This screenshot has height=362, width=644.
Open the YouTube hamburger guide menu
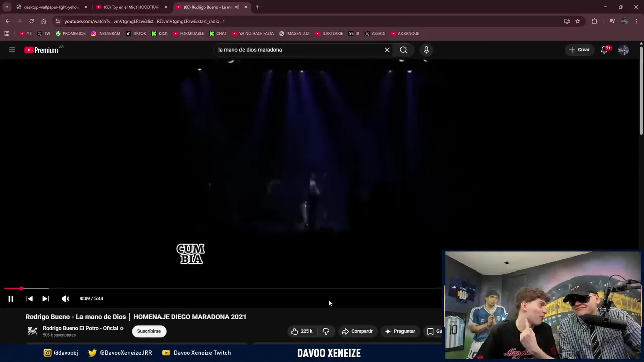point(12,50)
